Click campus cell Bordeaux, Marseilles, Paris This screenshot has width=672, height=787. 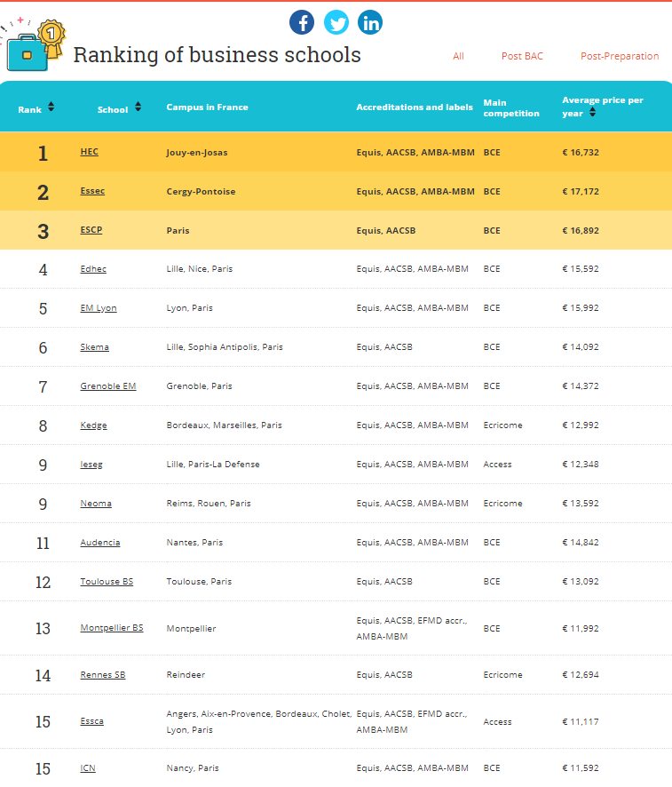(225, 425)
